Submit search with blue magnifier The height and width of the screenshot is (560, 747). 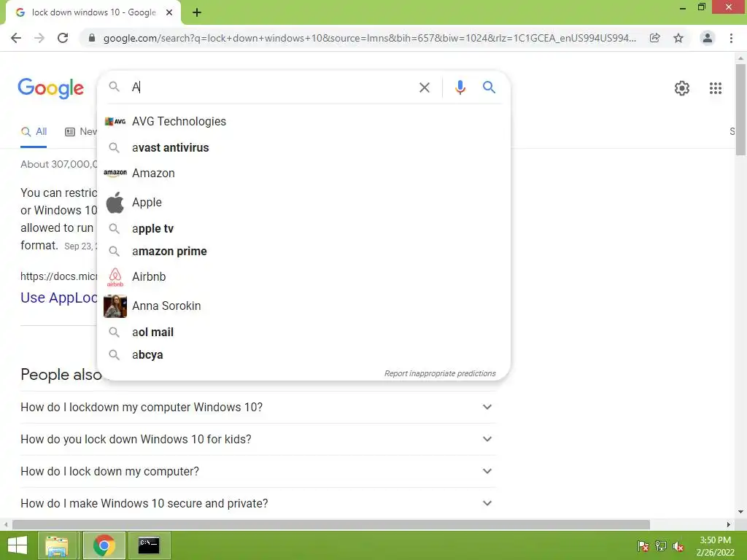pos(489,87)
